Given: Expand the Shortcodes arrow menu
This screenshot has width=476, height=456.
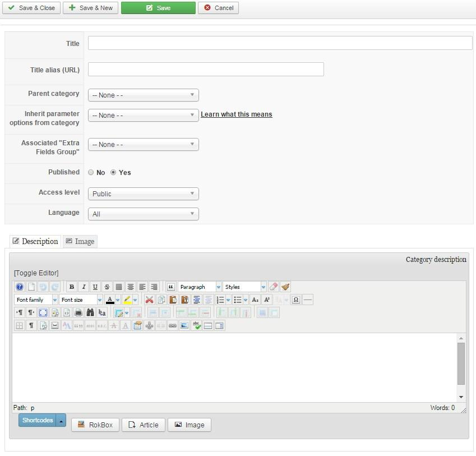Looking at the screenshot, I should pos(61,421).
